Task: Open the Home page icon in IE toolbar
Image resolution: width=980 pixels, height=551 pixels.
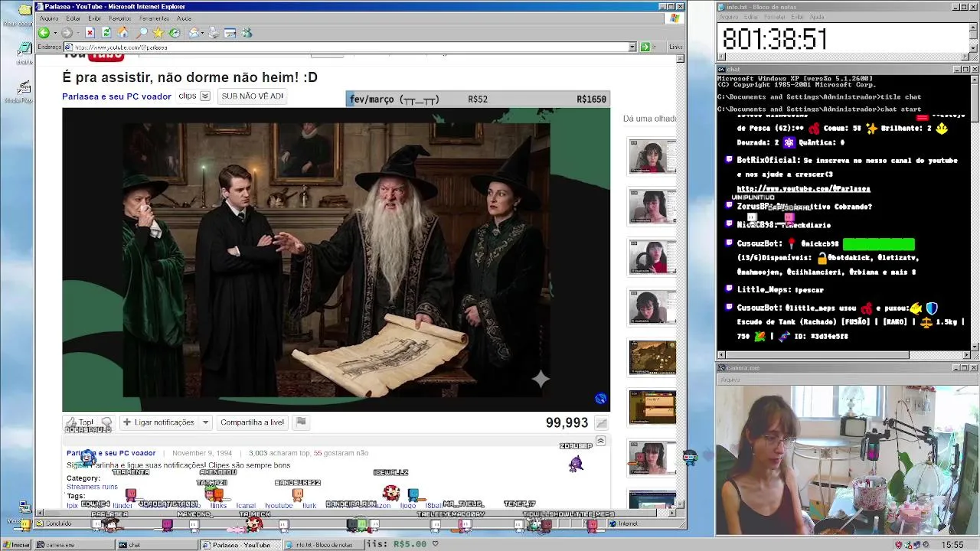Action: point(122,33)
